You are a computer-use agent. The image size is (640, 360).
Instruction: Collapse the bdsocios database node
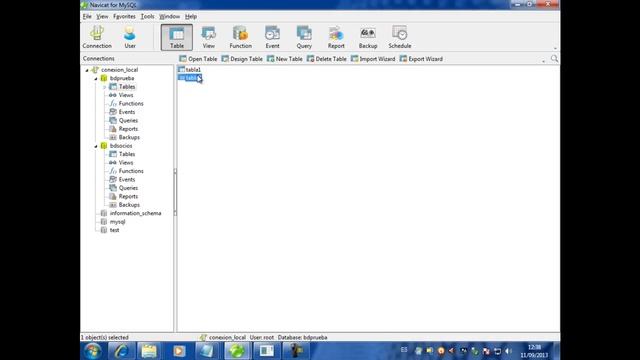(96, 146)
